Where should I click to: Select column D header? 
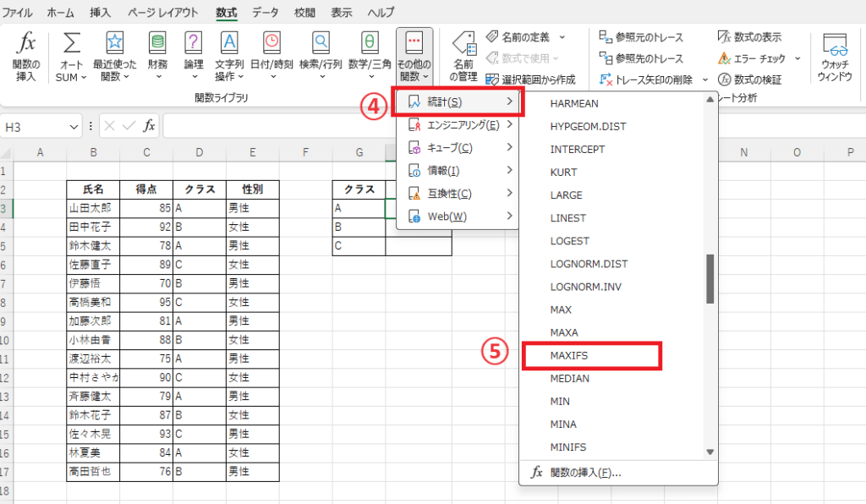pos(200,152)
